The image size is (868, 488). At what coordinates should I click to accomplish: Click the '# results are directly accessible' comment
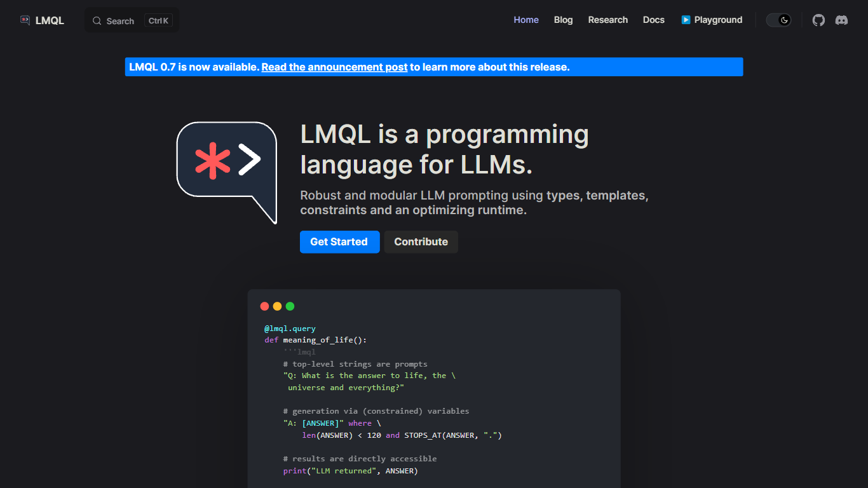(360, 458)
